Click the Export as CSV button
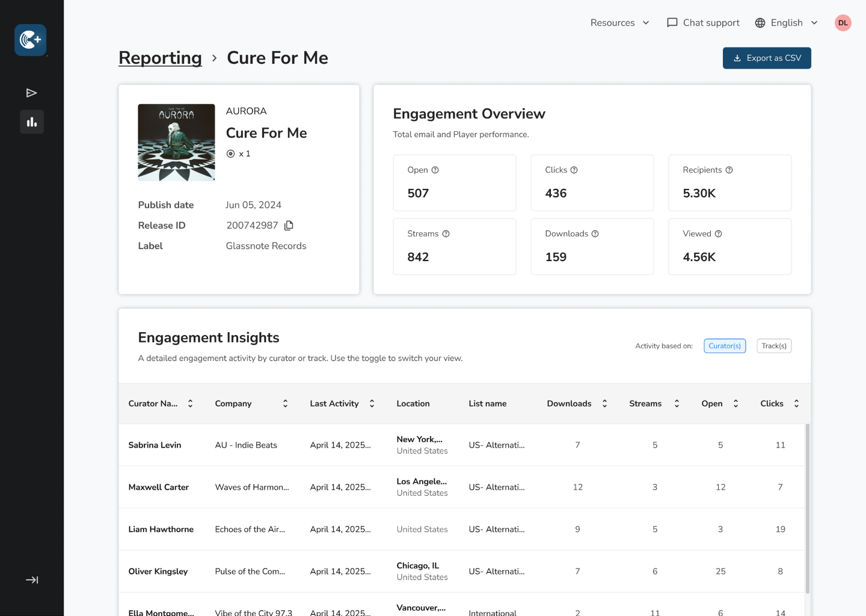The image size is (866, 616). [767, 58]
